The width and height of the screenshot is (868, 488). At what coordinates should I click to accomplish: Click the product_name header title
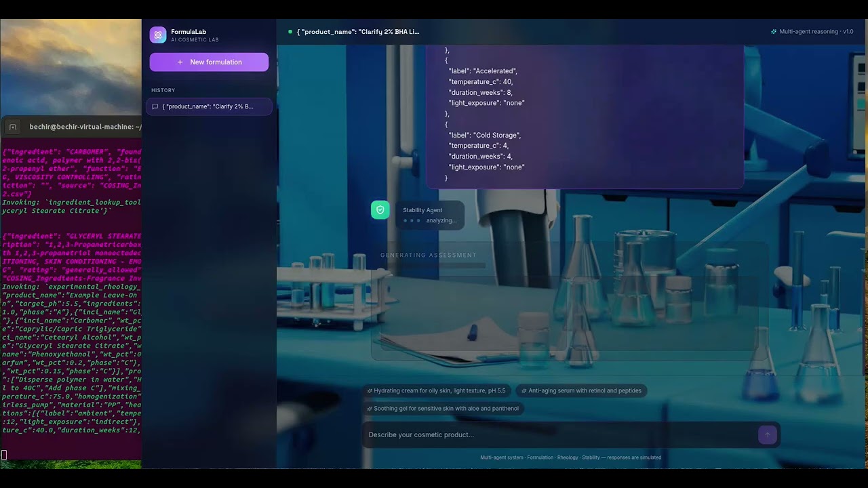(x=358, y=32)
